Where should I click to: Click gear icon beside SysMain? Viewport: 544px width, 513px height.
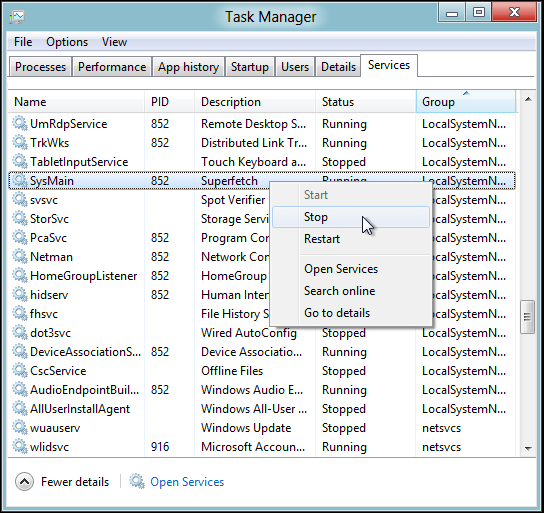coord(20,180)
